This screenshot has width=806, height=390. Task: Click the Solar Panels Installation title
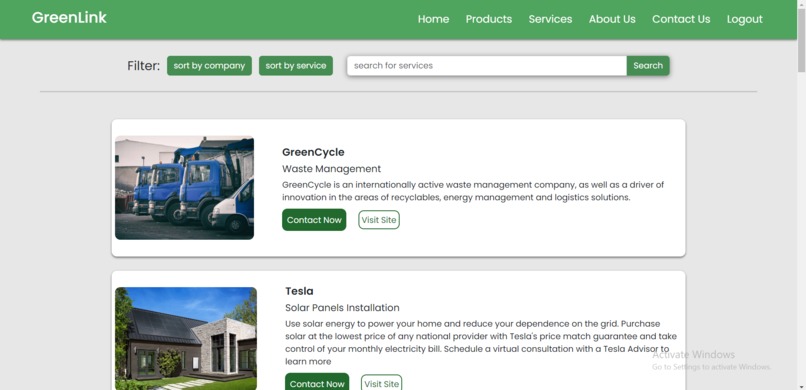(342, 308)
